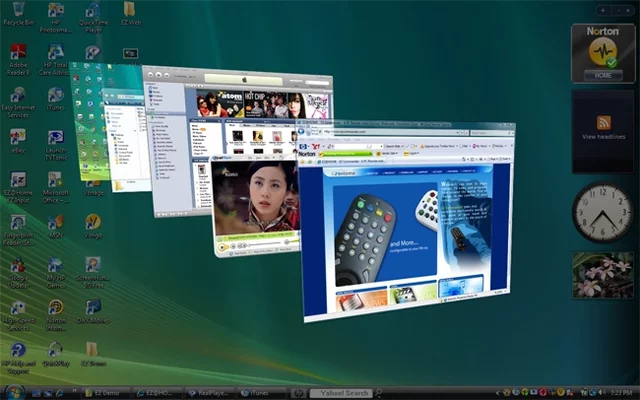Open Adobe Reader 8 shortcut

coord(18,60)
